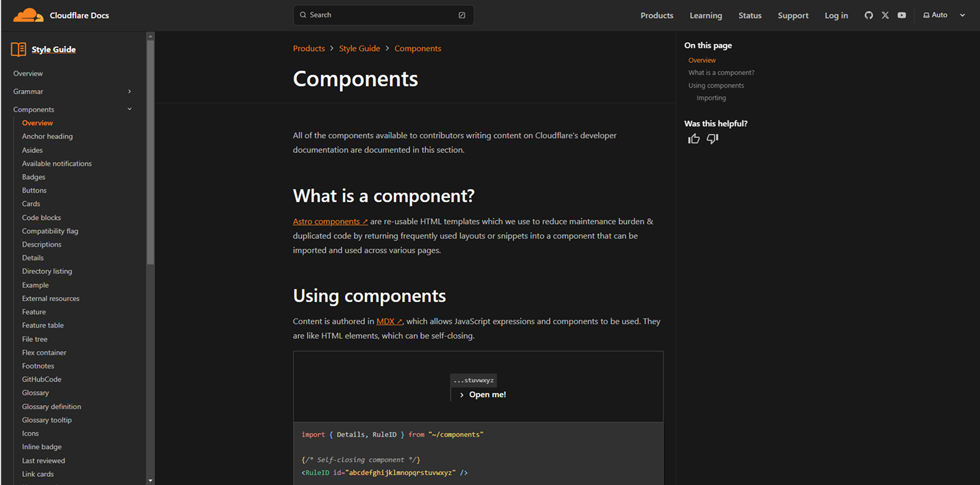This screenshot has width=980, height=485.
Task: Click the search magnifier icon
Action: tap(303, 15)
